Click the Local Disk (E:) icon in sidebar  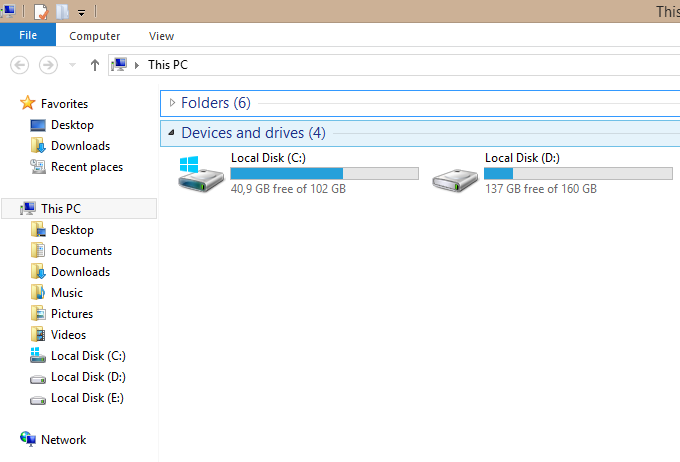pos(38,400)
